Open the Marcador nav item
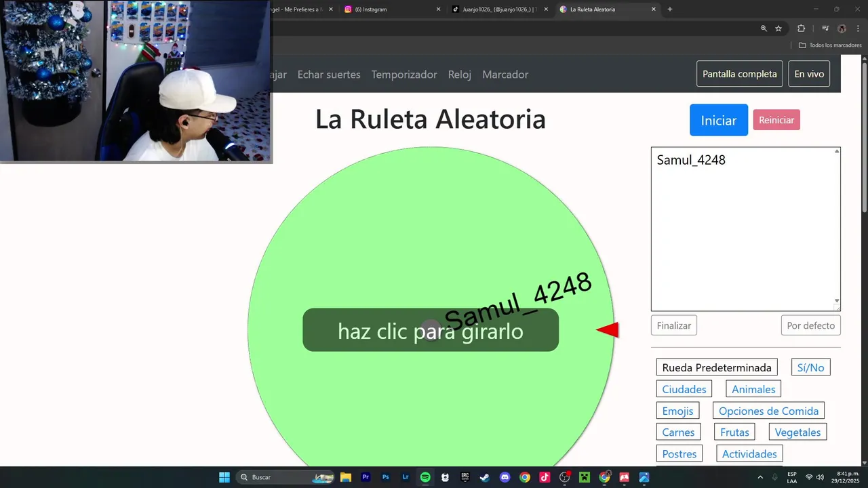The height and width of the screenshot is (488, 868). point(505,75)
